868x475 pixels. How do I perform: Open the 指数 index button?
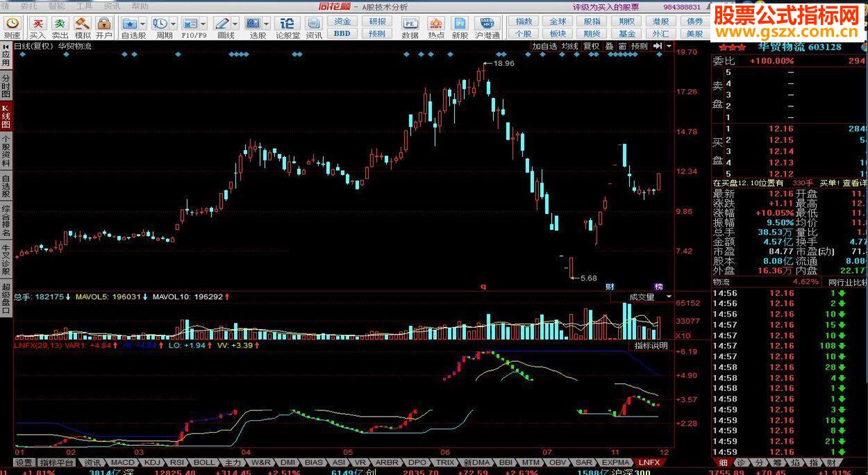tap(524, 22)
